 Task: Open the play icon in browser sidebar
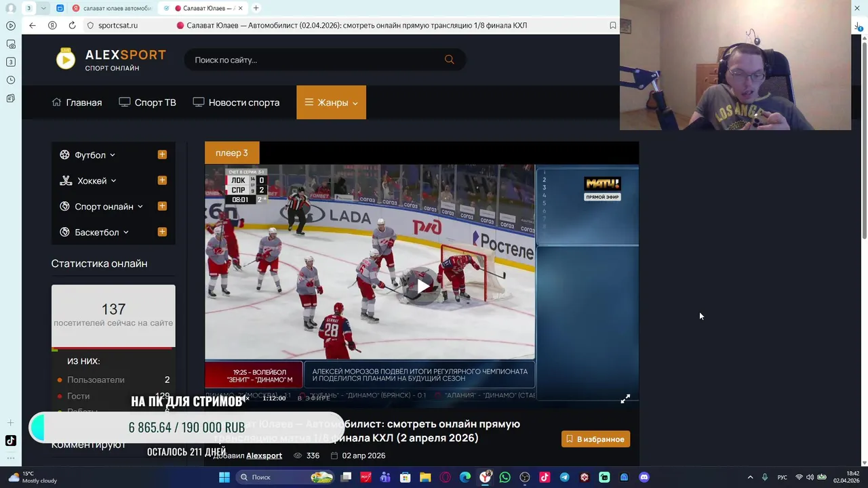click(10, 26)
